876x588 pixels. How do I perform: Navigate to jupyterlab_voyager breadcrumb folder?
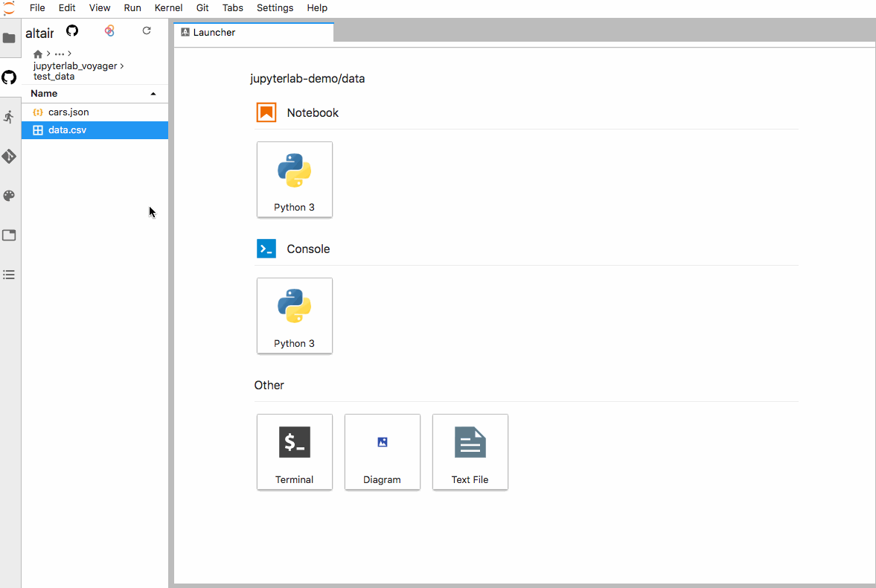click(75, 66)
